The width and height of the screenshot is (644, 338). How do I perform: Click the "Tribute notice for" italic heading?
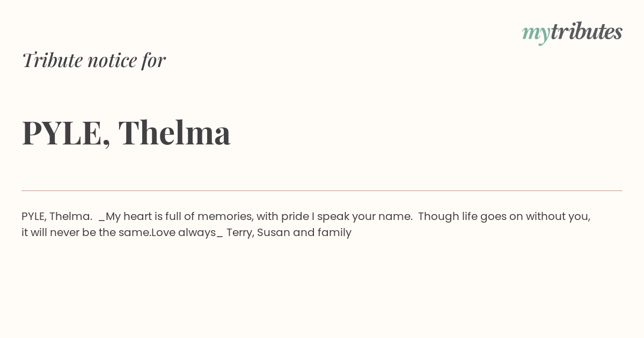coord(93,60)
